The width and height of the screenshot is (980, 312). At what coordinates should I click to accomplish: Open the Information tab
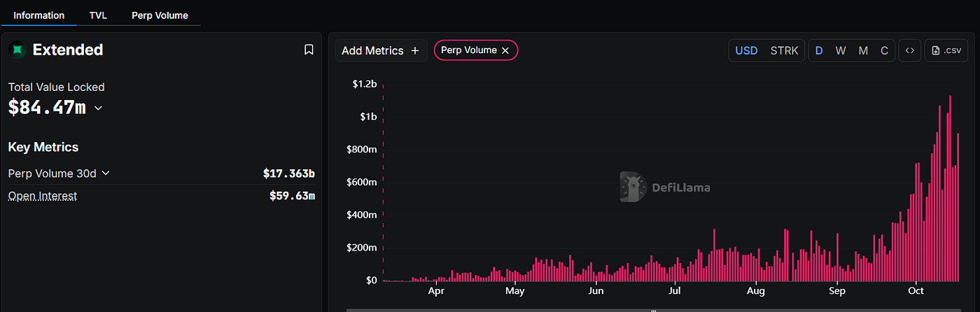click(39, 15)
